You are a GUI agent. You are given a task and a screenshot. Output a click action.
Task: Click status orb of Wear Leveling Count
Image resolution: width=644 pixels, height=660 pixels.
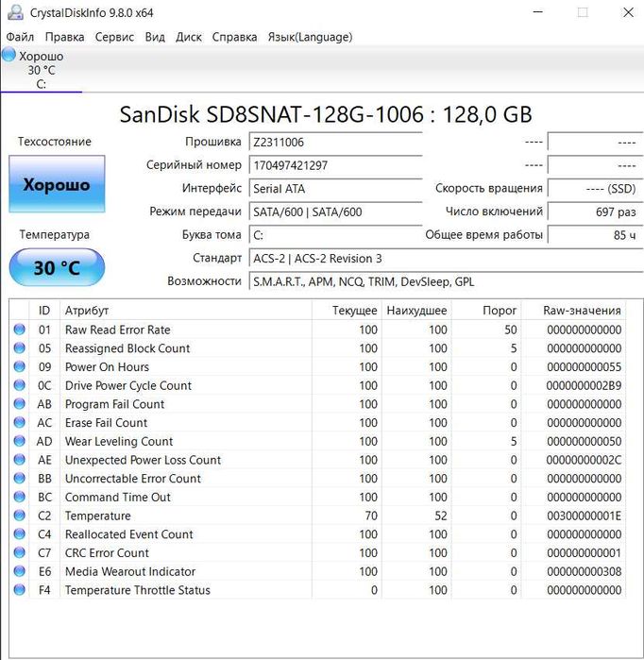[x=20, y=441]
